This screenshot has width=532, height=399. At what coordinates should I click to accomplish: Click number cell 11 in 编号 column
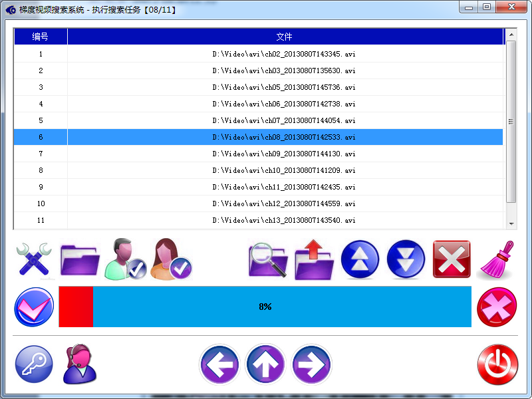point(41,220)
